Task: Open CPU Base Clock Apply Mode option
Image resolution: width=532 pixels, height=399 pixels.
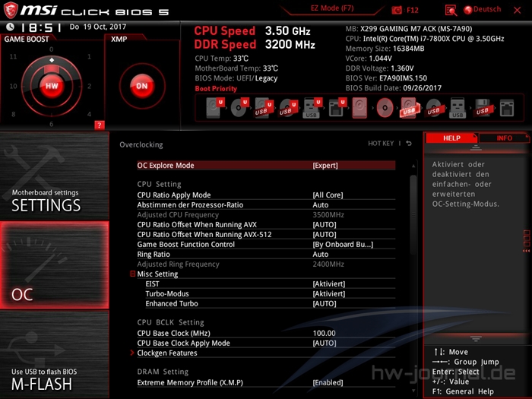Action: click(x=266, y=343)
